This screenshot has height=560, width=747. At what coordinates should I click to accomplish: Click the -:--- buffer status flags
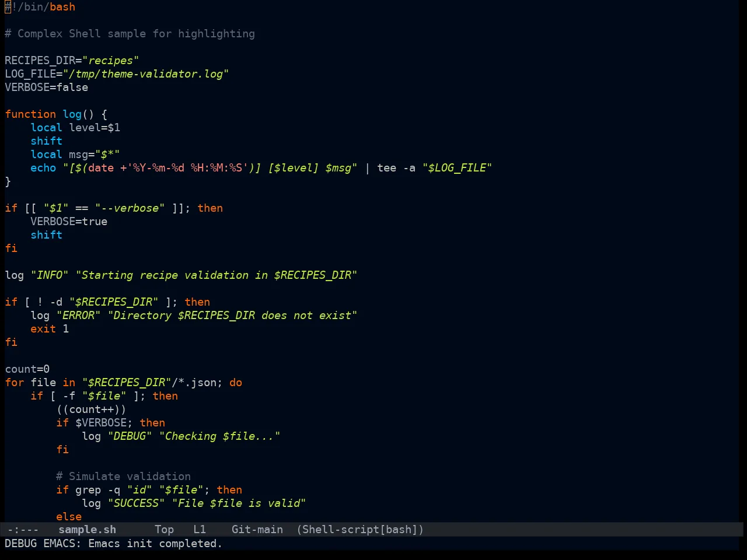(x=23, y=530)
